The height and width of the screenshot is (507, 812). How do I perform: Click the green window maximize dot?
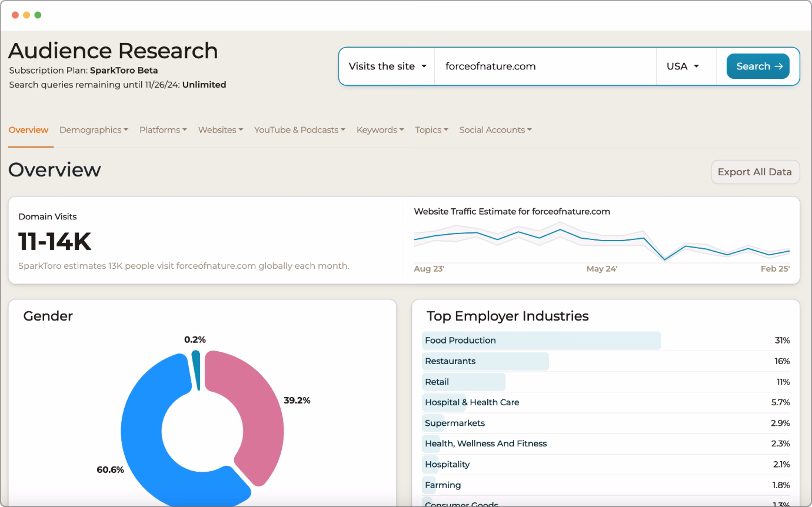coord(38,15)
